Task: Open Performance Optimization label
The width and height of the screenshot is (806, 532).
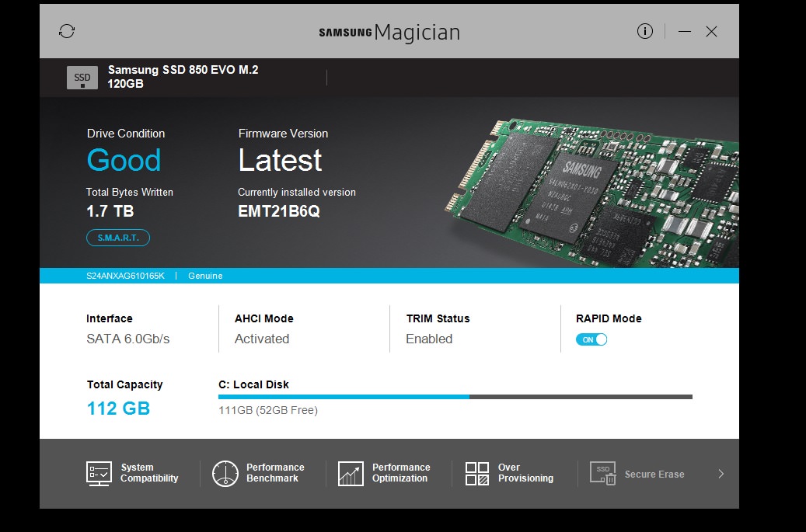Action: pyautogui.click(x=401, y=473)
